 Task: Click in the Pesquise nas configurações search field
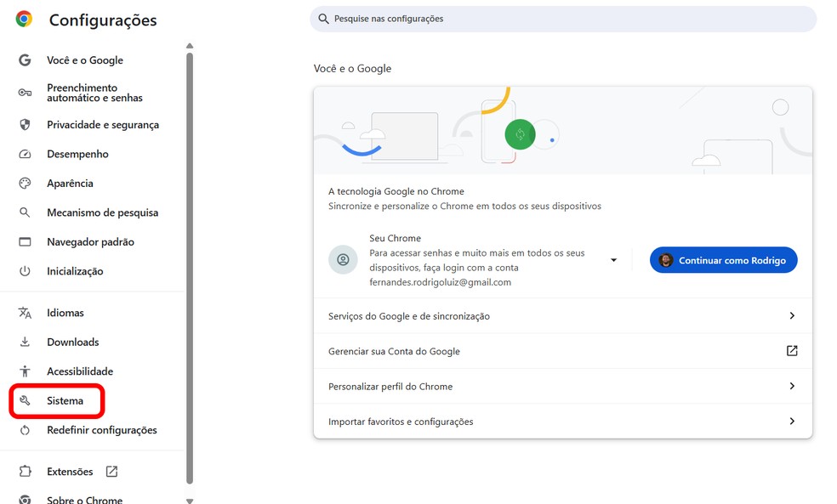(x=563, y=19)
